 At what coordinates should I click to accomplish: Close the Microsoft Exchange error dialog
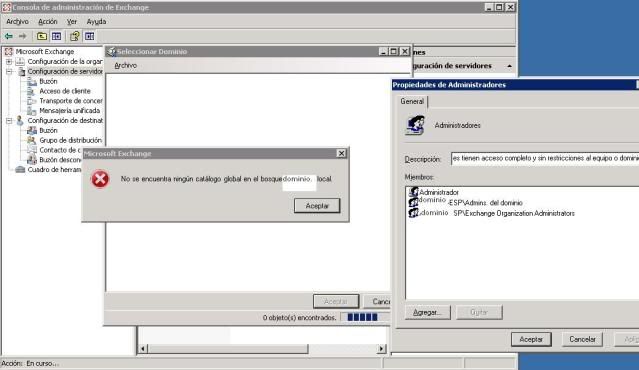(x=341, y=153)
